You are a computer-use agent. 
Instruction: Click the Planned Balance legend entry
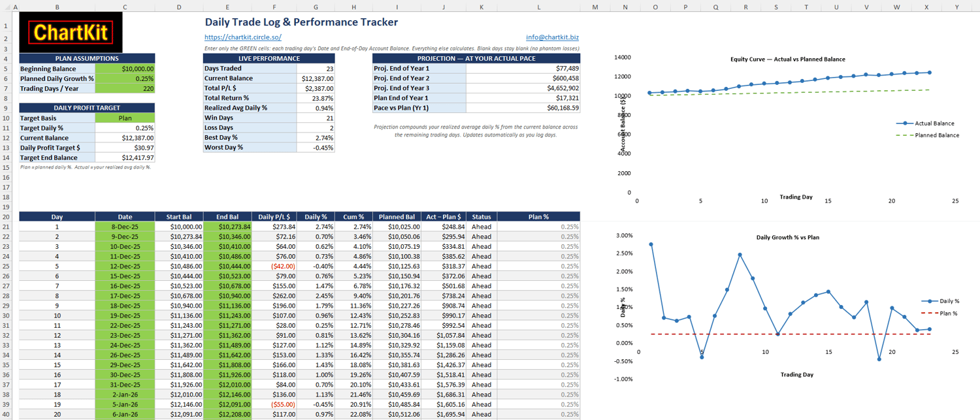[928, 135]
